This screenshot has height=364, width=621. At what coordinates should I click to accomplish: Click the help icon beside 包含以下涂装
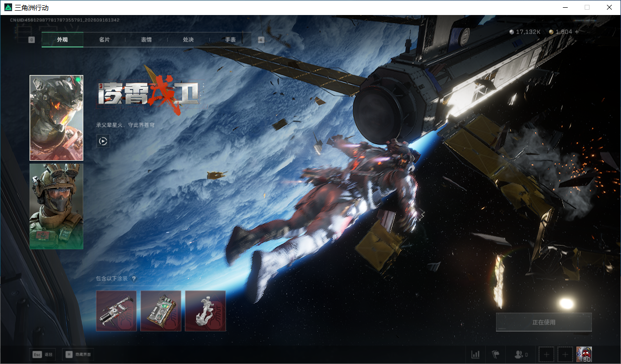coord(134,279)
